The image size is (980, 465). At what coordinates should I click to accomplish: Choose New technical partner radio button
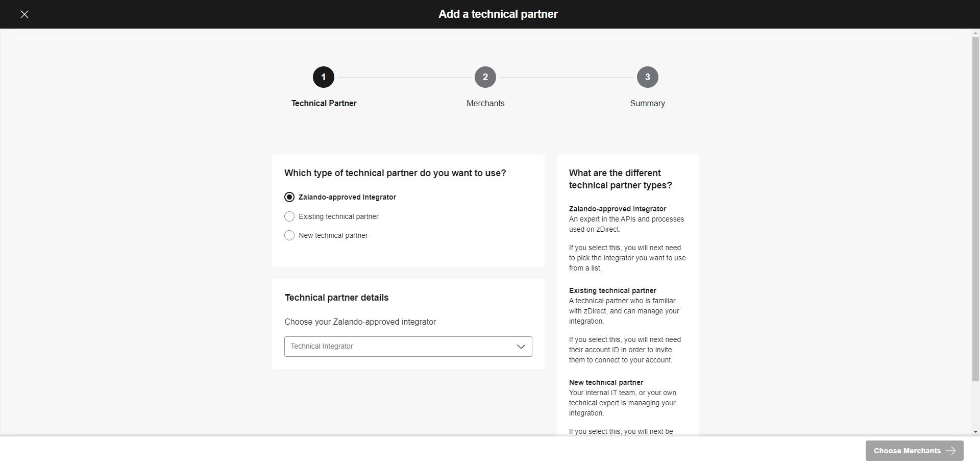[x=289, y=235]
